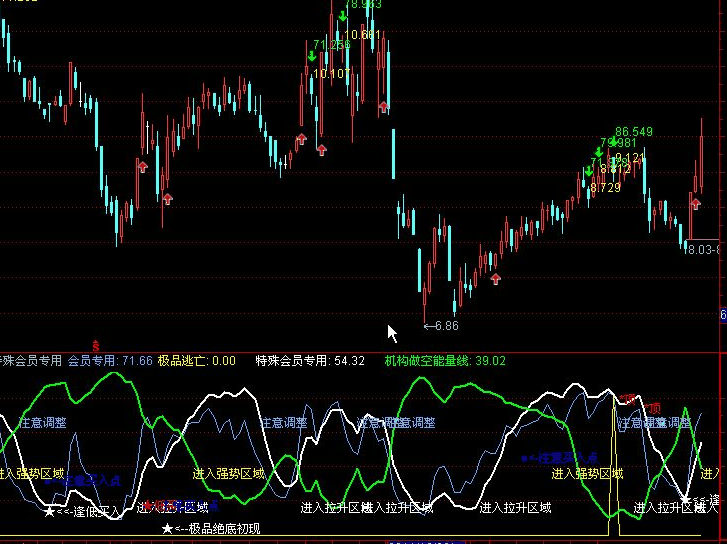Click the 86.549 green value label
Viewport: 727px width, 544px height.
pyautogui.click(x=634, y=132)
